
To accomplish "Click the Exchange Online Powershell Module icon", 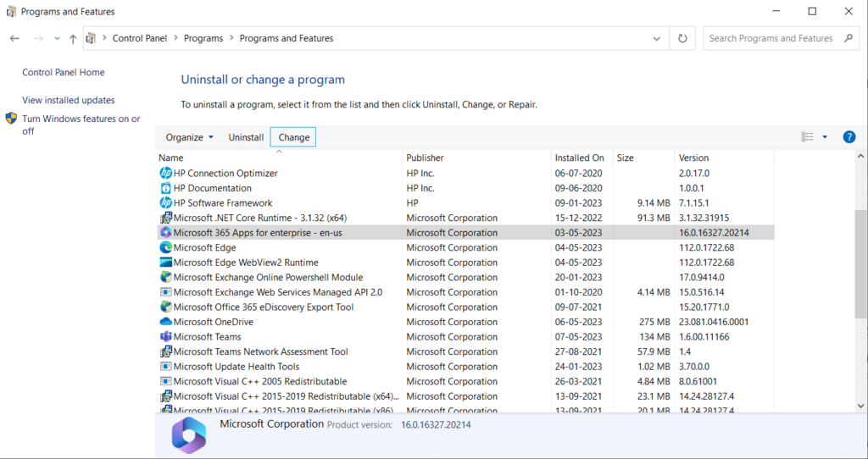I will pyautogui.click(x=165, y=278).
